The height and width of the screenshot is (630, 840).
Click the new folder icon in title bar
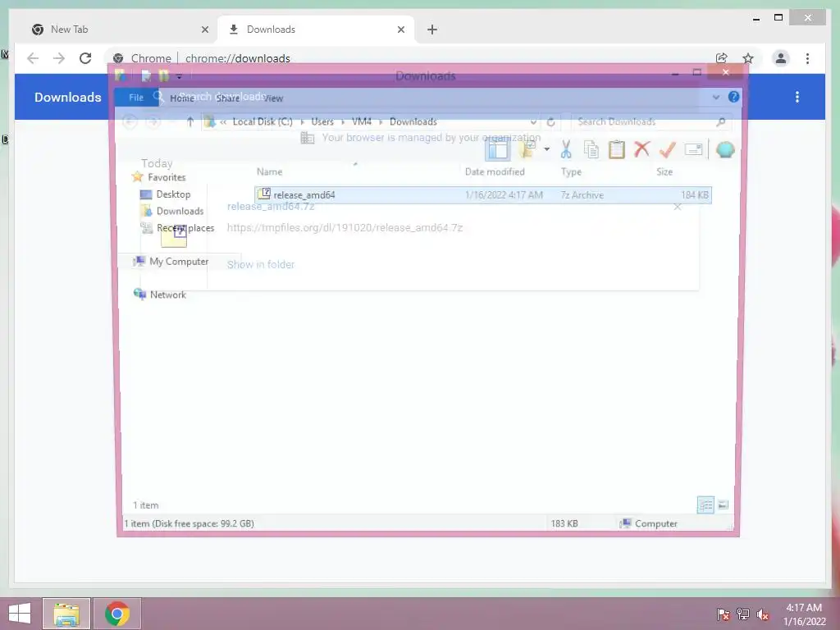(x=163, y=76)
